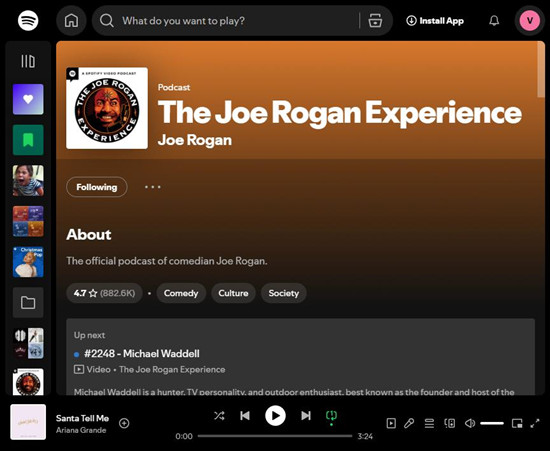Open the play queue
Screen dimensions: 550x451
point(429,423)
